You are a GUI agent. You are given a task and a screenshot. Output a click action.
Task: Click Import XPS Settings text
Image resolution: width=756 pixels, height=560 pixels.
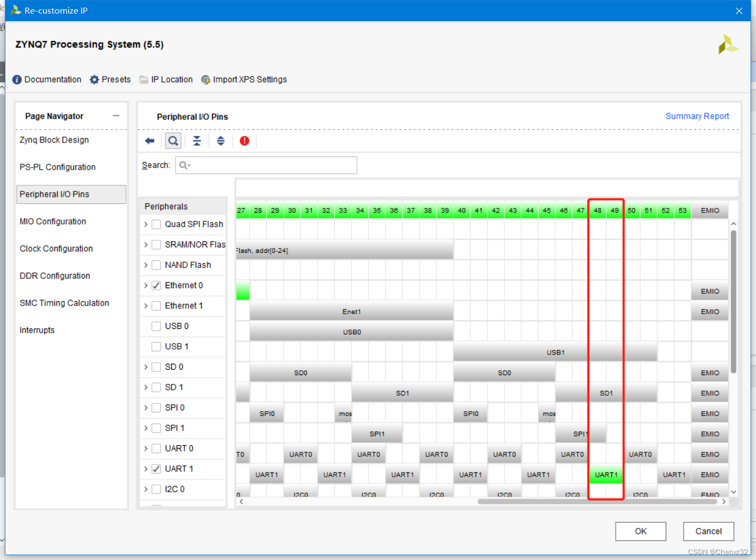[x=250, y=79]
